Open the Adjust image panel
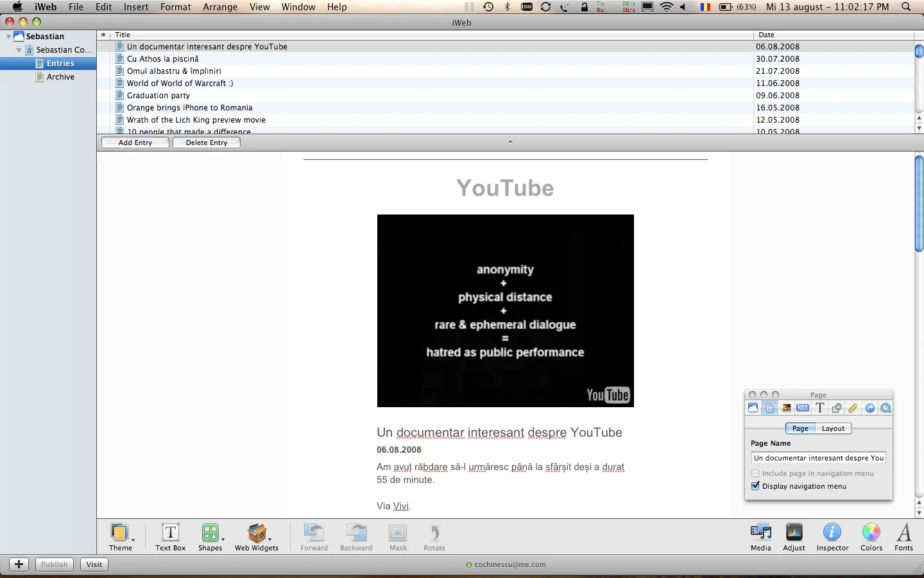Screen dimensions: 924x578 [794, 537]
